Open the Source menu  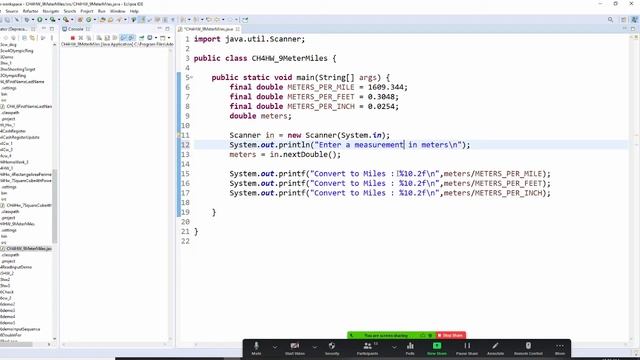coord(11,11)
